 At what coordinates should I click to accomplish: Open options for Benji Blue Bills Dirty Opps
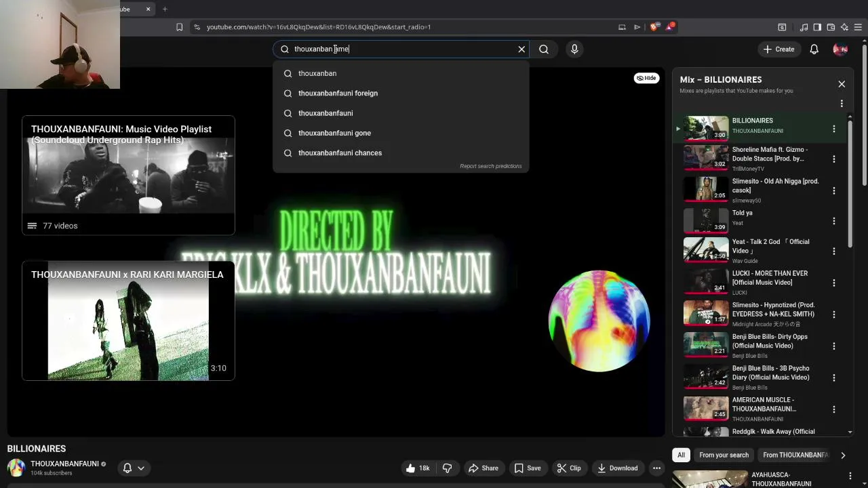(834, 346)
